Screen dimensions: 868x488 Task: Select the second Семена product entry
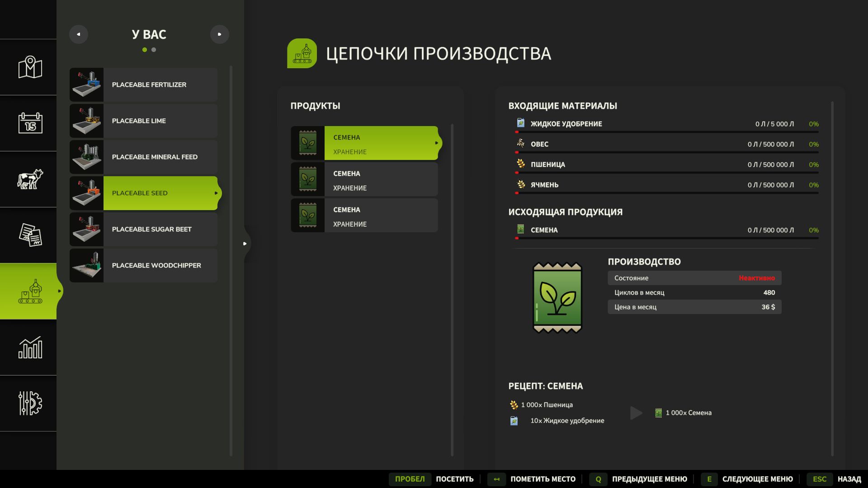tap(364, 179)
